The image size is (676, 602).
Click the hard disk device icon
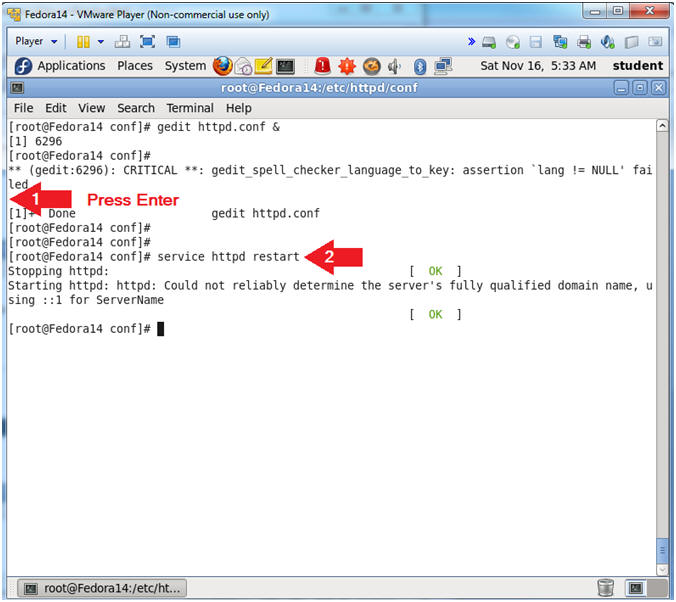(489, 42)
